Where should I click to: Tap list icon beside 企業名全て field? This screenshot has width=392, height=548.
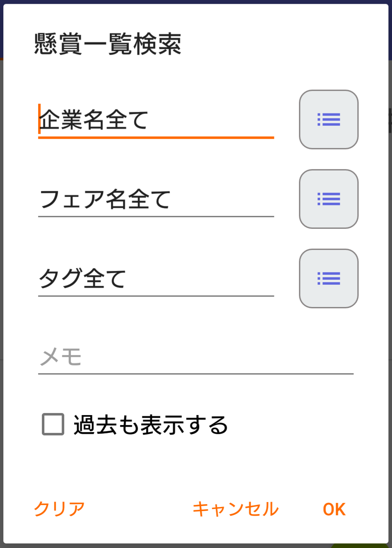click(x=328, y=120)
